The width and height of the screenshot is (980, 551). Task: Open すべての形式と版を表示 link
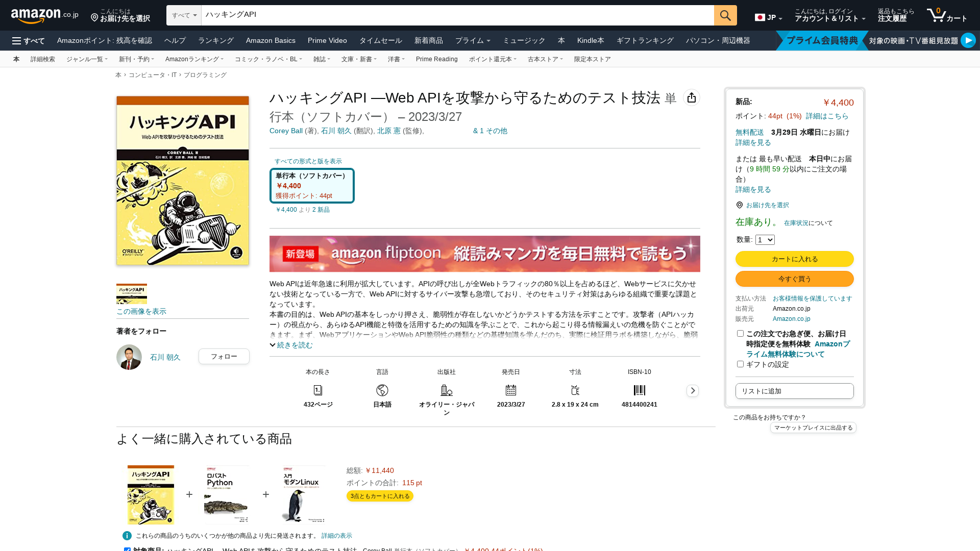click(x=308, y=161)
